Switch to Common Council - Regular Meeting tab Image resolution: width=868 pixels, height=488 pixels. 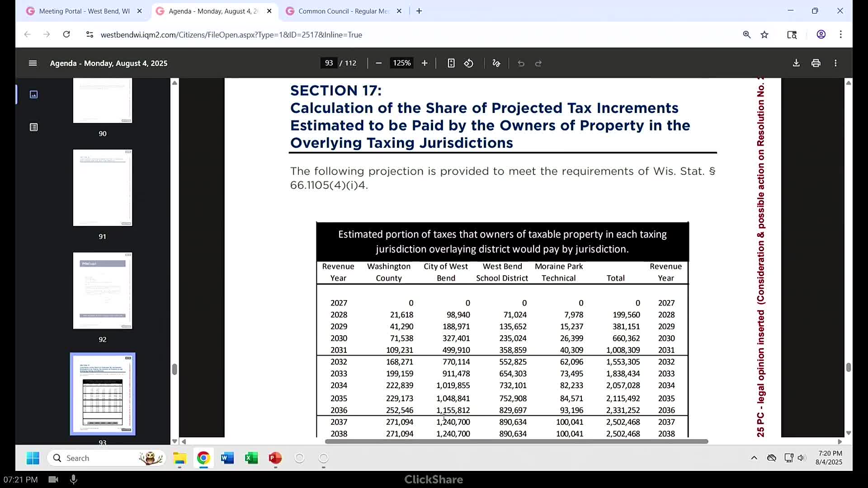click(x=344, y=11)
